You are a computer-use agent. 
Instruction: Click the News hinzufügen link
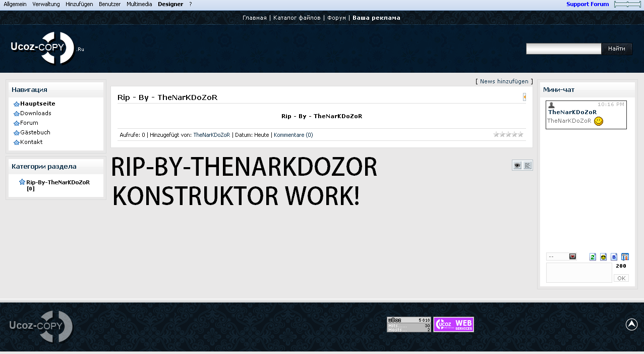click(504, 81)
